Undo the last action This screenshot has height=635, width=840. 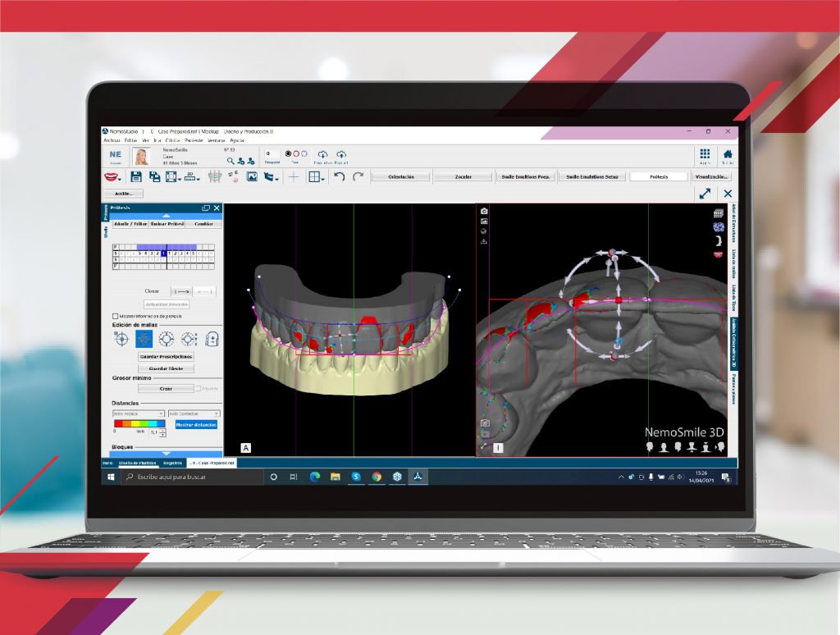coord(339,176)
